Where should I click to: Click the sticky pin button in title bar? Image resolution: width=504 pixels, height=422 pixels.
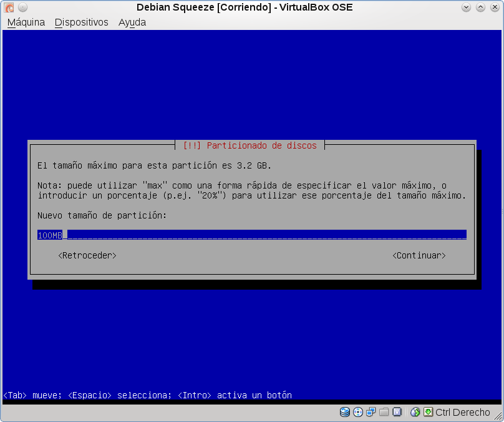pyautogui.click(x=22, y=7)
